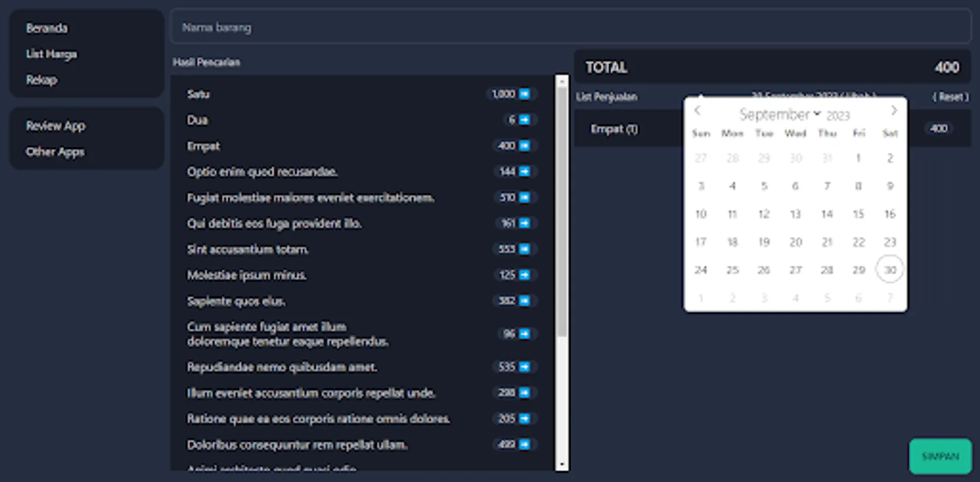Screen dimensions: 980x482
Task: Select September 20 in the calendar
Action: click(x=796, y=242)
